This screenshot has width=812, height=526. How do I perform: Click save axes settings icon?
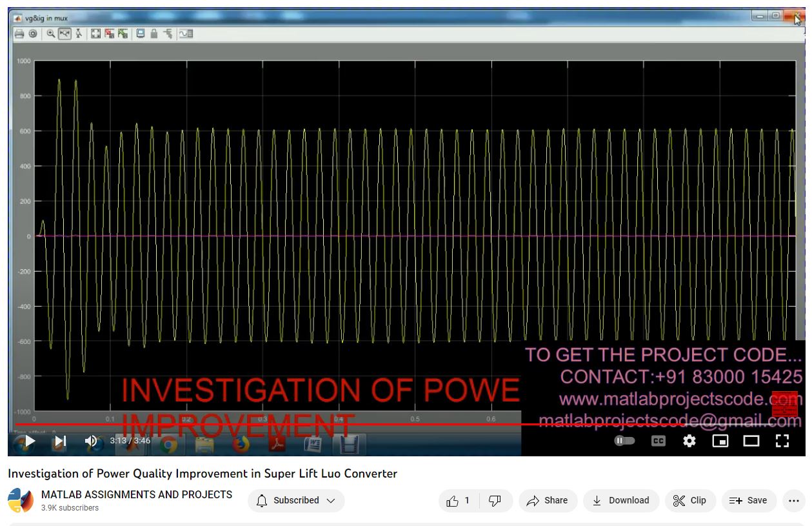pos(109,34)
